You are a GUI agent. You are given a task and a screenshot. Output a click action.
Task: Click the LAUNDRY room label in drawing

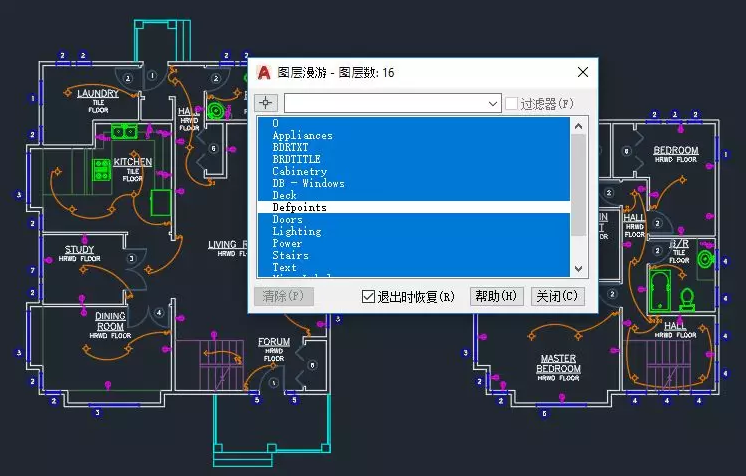click(98, 93)
